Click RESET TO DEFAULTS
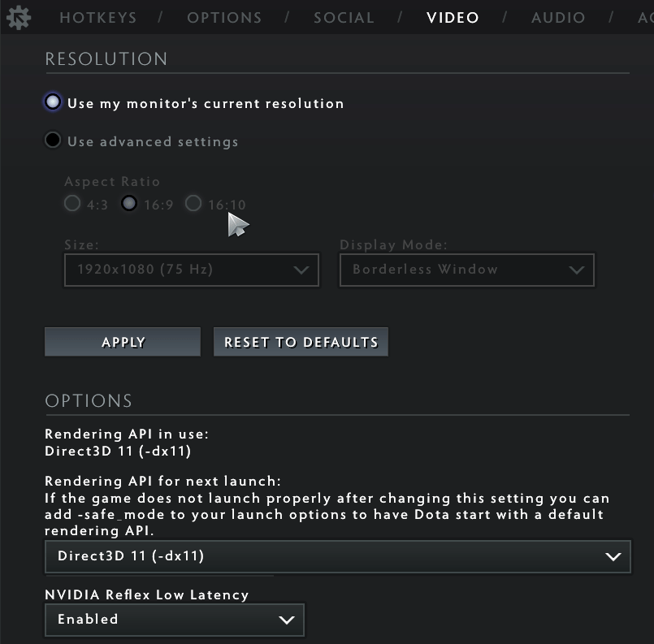Image resolution: width=654 pixels, height=644 pixels. tap(301, 341)
